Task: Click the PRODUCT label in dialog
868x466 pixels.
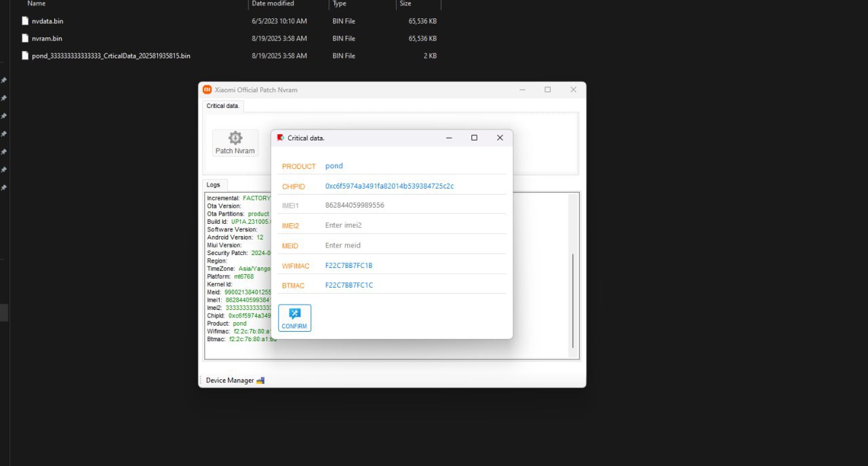Action: coord(299,166)
